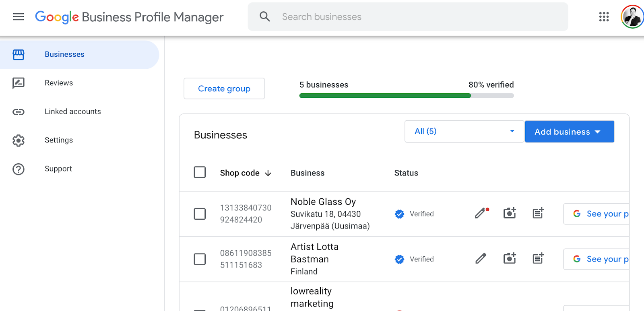Click the Create group button

(224, 89)
